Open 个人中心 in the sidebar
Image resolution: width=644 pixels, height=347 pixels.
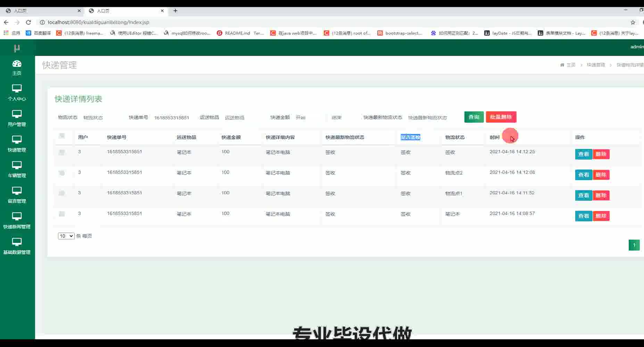coord(17,93)
